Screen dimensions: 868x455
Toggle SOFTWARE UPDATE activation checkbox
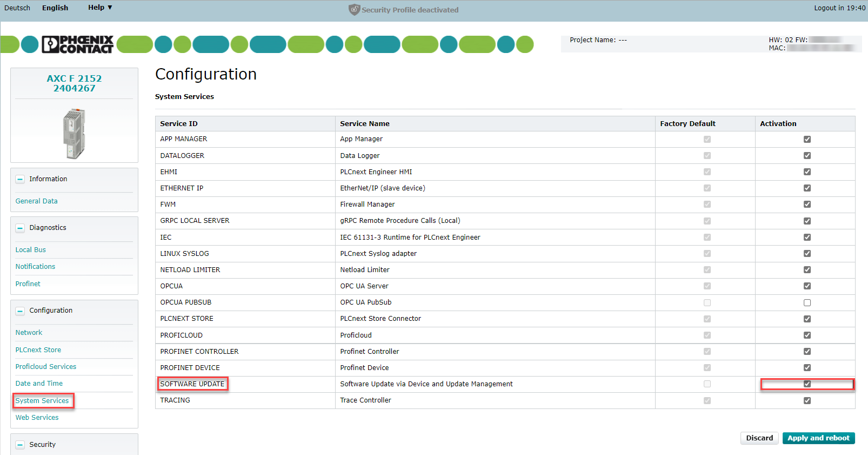coord(807,384)
